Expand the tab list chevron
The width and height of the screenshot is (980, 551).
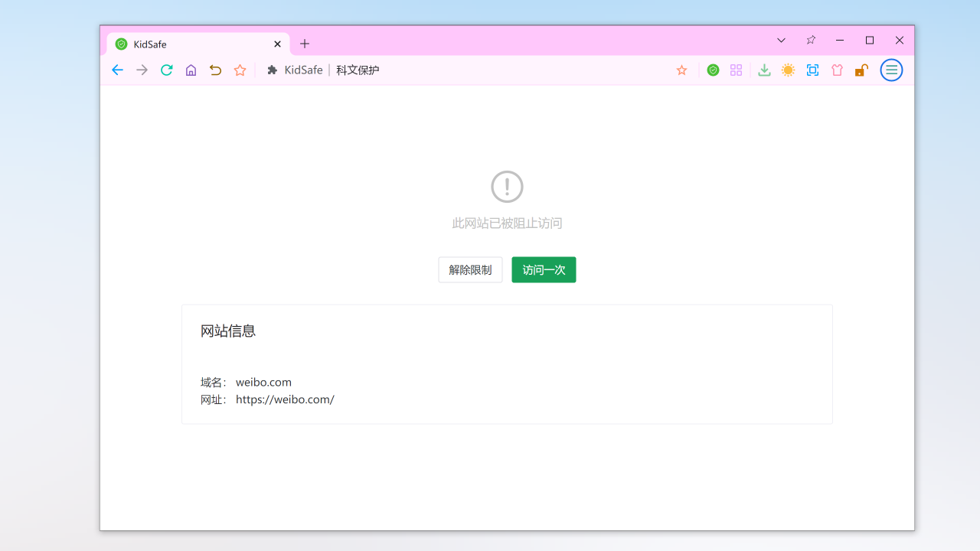point(781,40)
